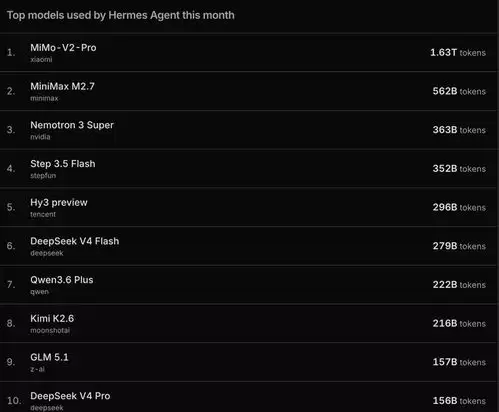Select DeepSeek V4 Pro model
499x412 pixels.
70,396
